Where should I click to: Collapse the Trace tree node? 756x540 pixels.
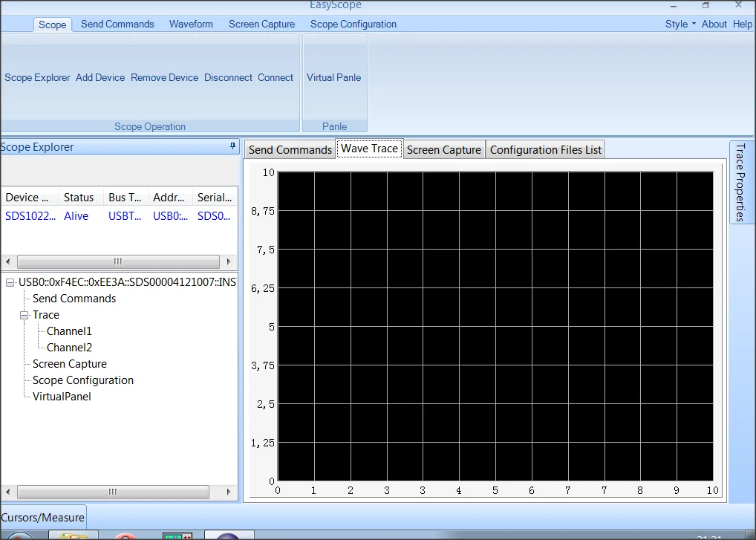(x=24, y=315)
